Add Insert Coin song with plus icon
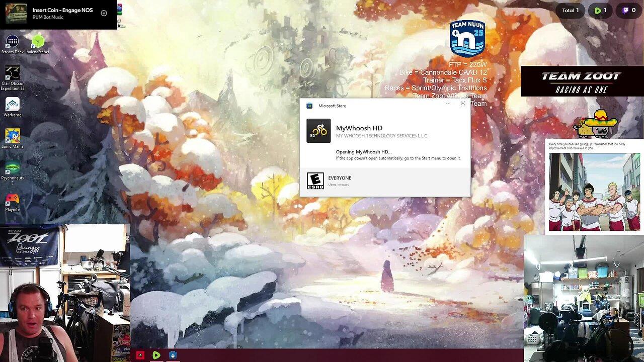This screenshot has height=362, width=644. point(104,13)
